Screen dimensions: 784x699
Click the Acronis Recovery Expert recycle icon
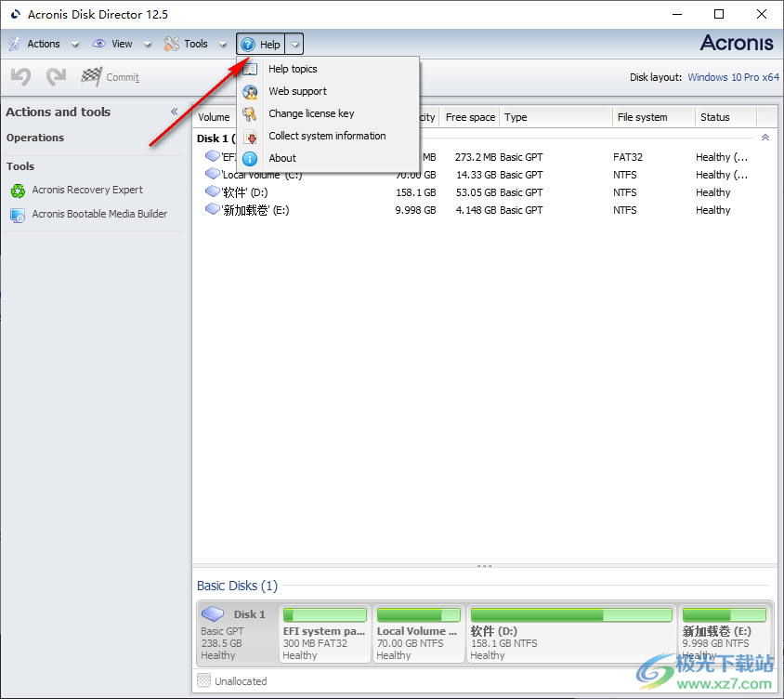(18, 191)
